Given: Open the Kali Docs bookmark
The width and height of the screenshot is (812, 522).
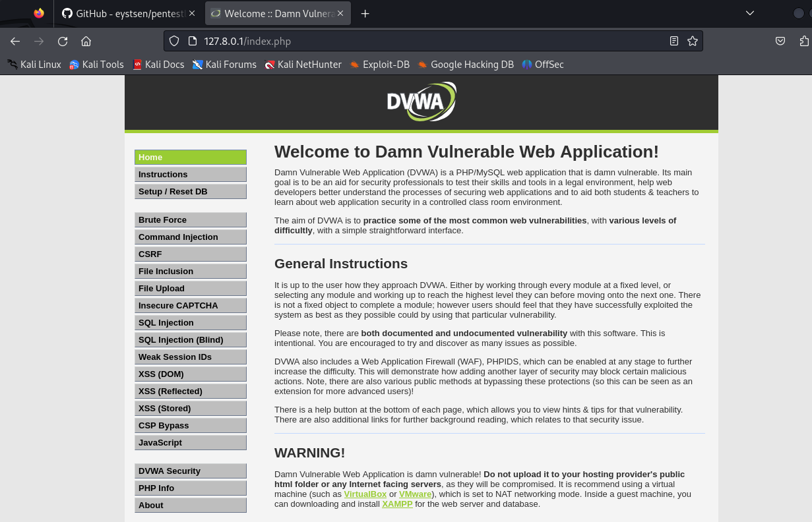Looking at the screenshot, I should [x=158, y=65].
